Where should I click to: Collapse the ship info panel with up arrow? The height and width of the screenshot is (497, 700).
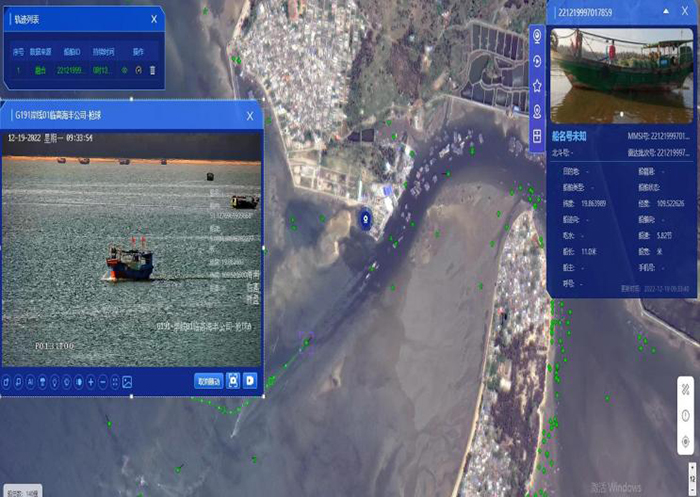click(665, 12)
